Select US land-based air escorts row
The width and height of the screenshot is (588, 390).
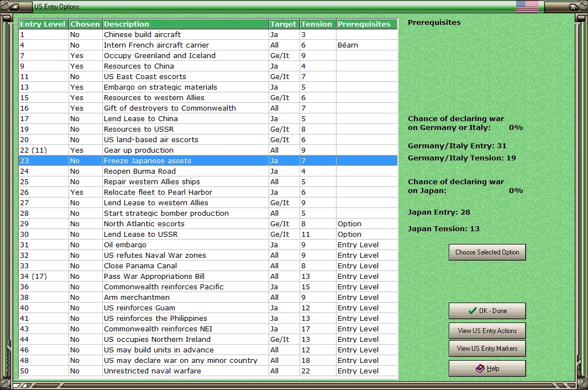[x=208, y=139]
